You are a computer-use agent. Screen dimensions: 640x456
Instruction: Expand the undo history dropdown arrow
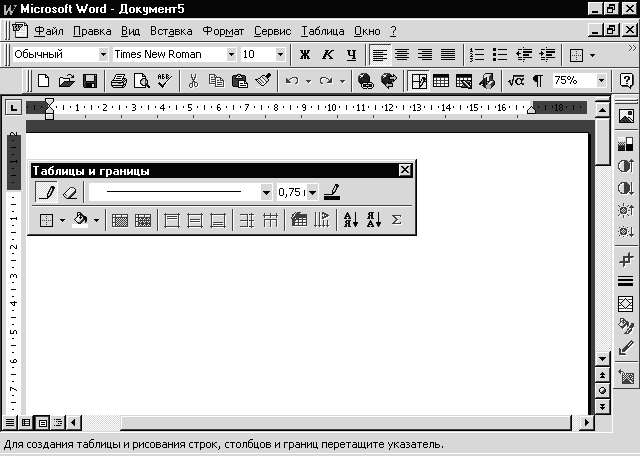click(x=309, y=81)
